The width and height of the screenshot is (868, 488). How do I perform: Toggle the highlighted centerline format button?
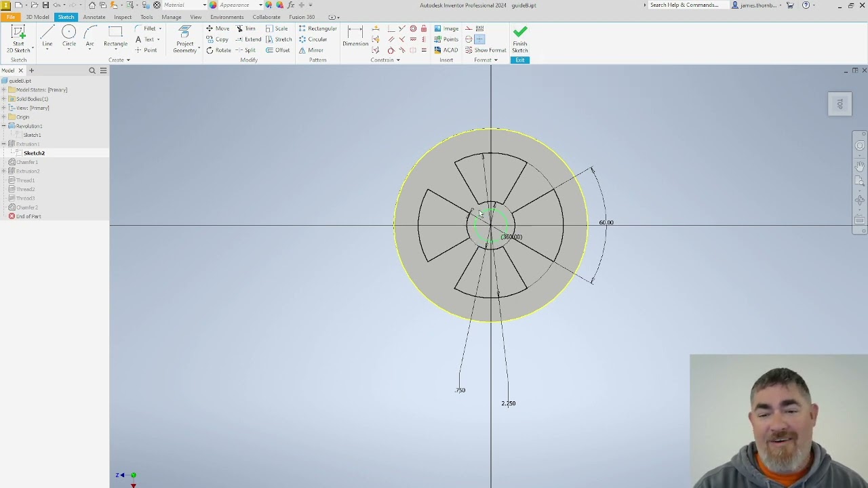(x=479, y=39)
